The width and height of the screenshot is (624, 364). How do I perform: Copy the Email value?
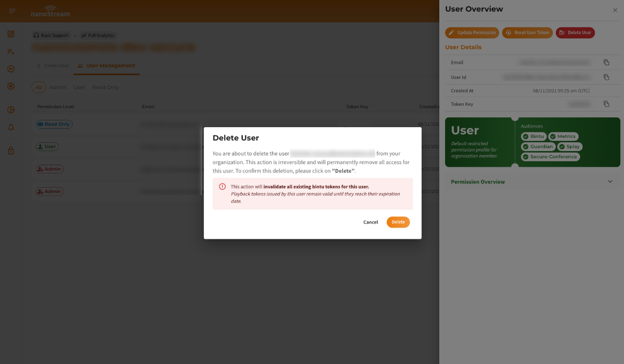click(606, 62)
